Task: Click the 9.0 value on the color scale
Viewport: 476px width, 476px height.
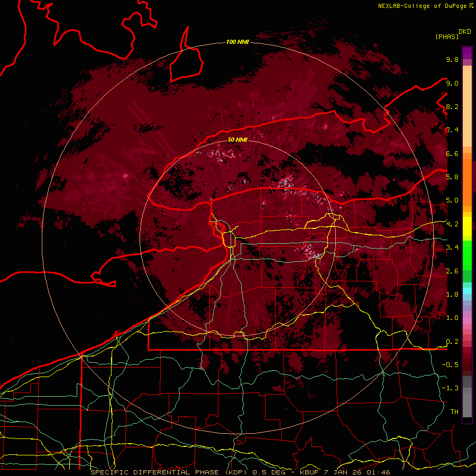Action: click(452, 83)
